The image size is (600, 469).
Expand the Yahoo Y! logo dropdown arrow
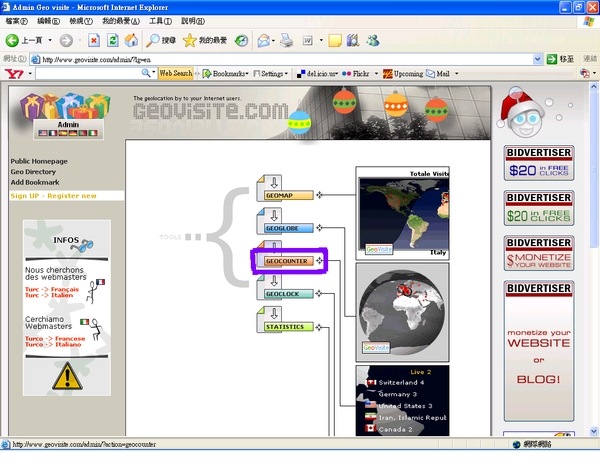coord(30,73)
